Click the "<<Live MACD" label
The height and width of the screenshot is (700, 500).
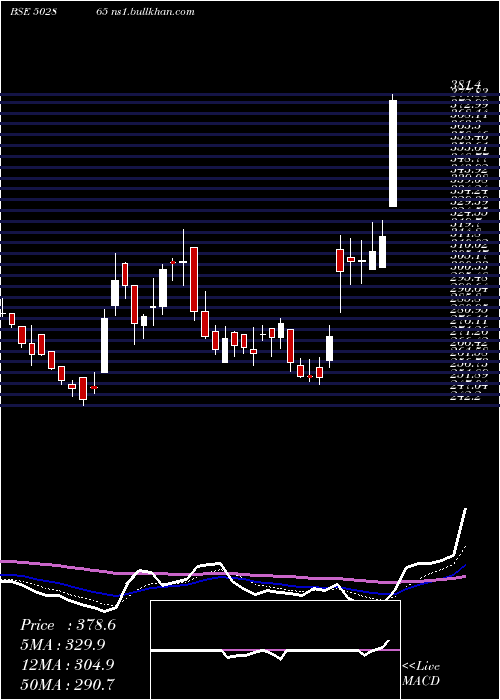point(421,673)
